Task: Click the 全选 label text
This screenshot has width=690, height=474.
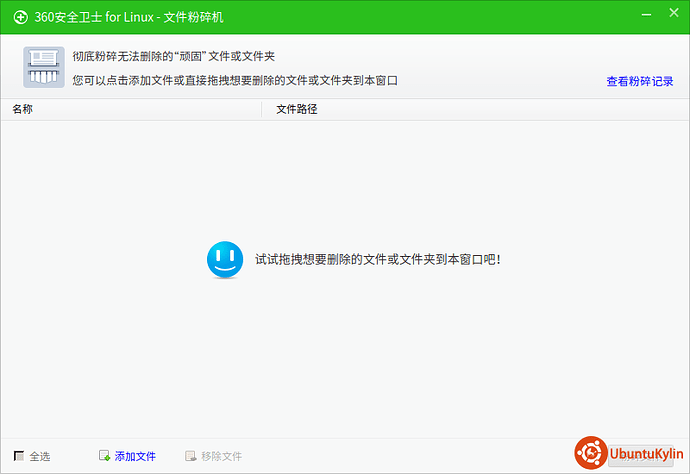Action: coord(40,456)
